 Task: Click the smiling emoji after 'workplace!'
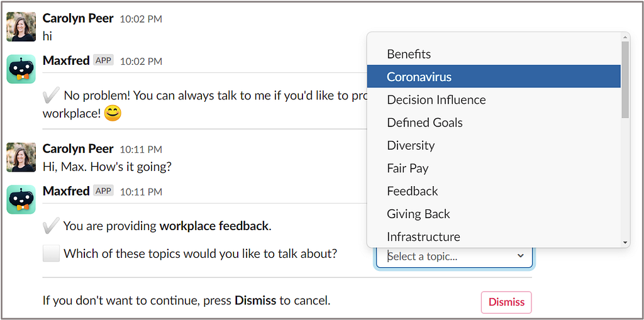tap(113, 113)
